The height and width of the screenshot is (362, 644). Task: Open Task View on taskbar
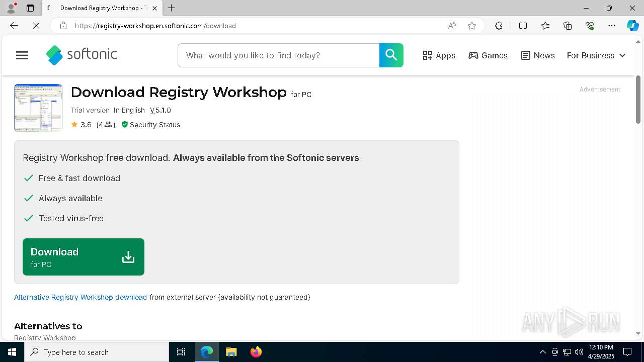181,352
